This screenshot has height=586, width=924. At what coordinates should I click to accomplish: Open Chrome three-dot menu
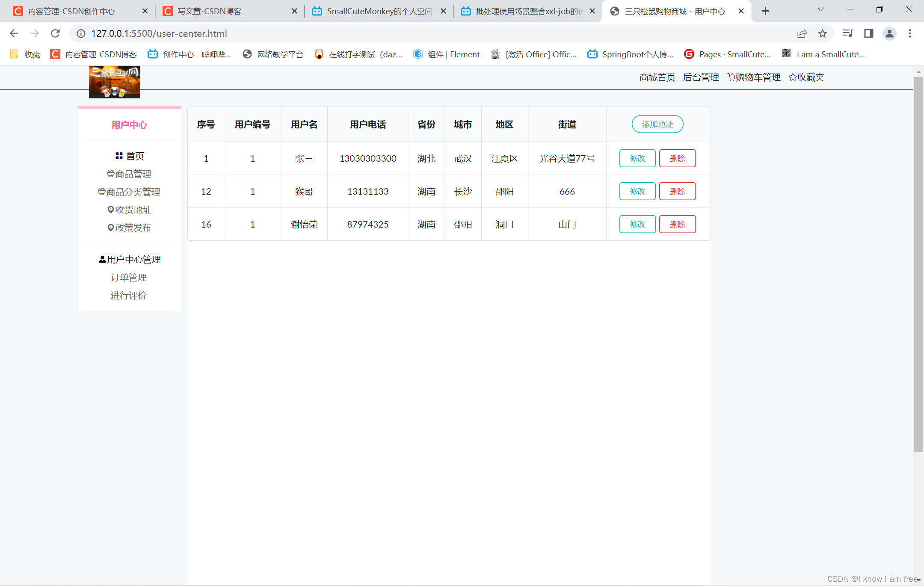click(x=910, y=33)
